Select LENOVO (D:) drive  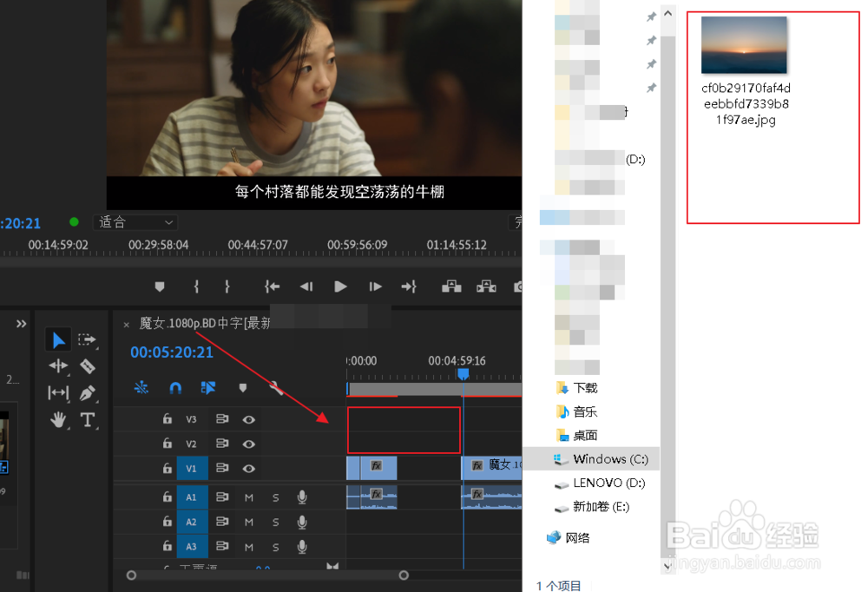600,483
